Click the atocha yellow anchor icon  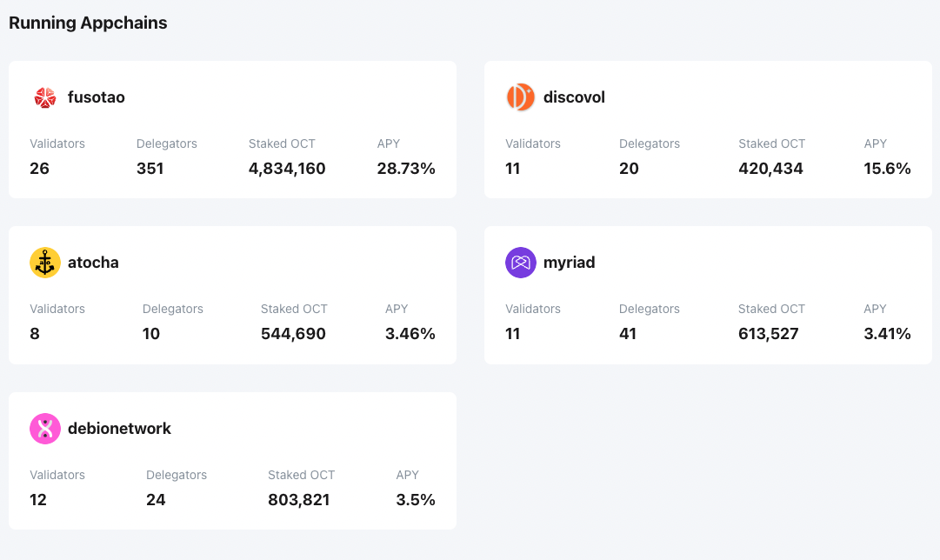[45, 263]
